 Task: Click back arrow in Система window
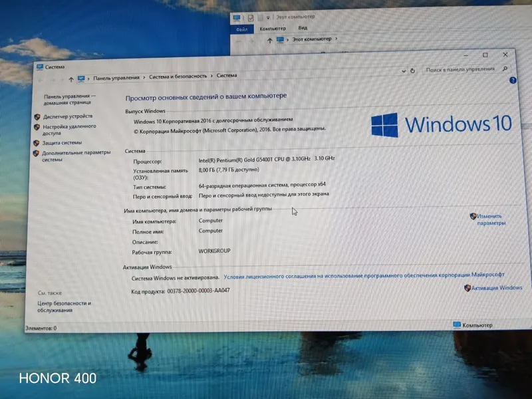(x=41, y=80)
